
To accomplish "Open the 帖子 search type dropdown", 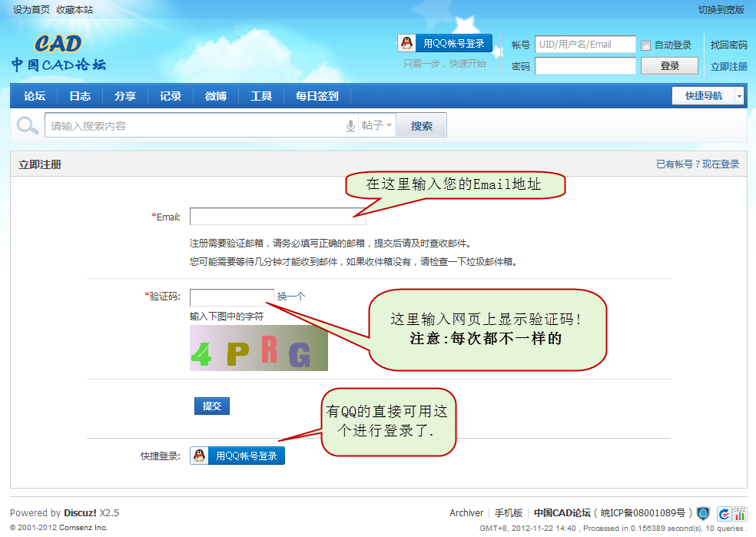I will pos(377,125).
